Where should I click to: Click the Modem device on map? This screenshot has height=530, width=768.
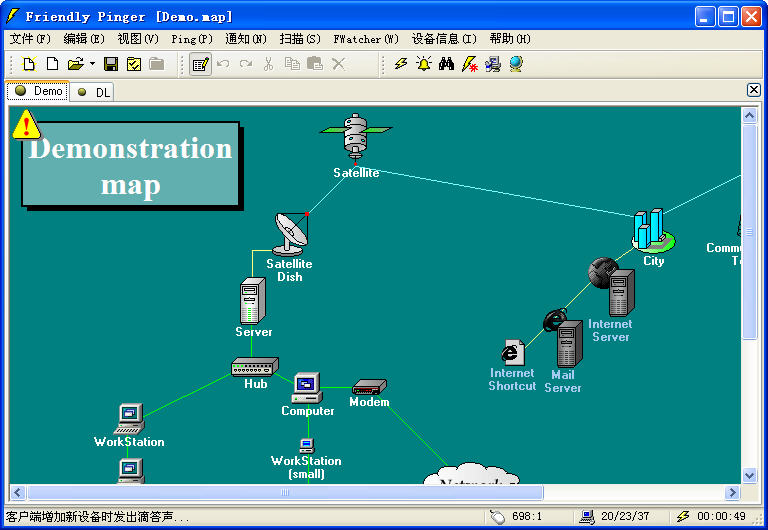point(369,387)
